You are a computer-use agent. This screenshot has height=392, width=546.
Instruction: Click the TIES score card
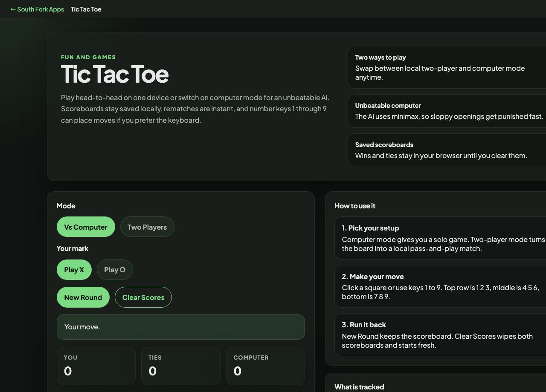[x=181, y=366]
